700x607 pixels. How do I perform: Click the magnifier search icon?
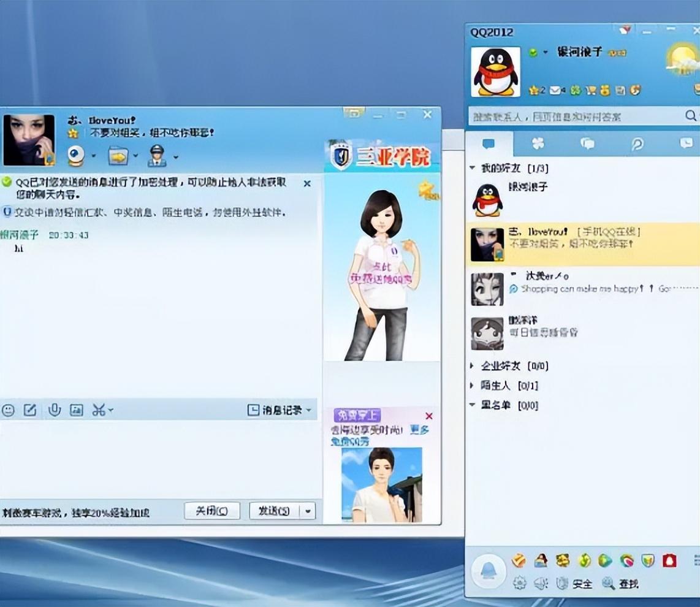691,116
